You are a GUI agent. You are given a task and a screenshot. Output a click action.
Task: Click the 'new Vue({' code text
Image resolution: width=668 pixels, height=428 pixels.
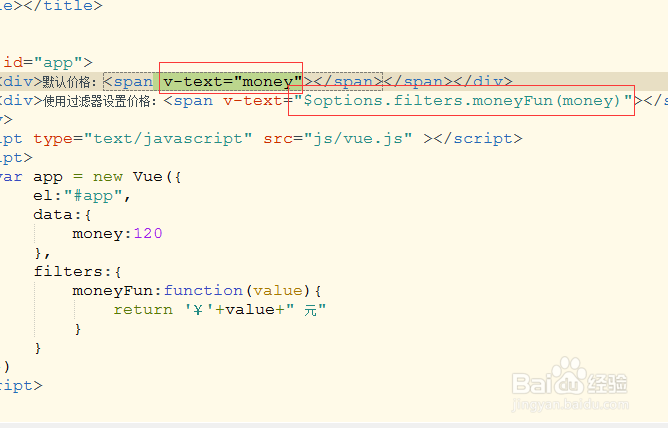tap(137, 177)
